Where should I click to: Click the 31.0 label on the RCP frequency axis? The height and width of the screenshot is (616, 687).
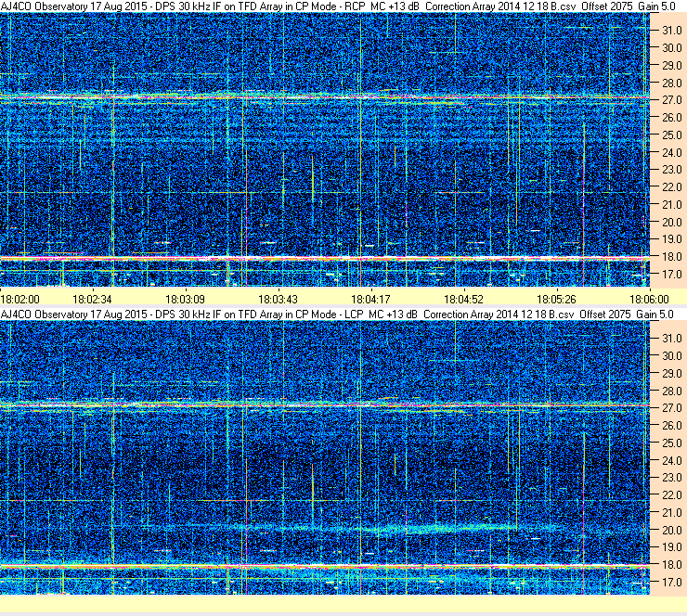671,31
